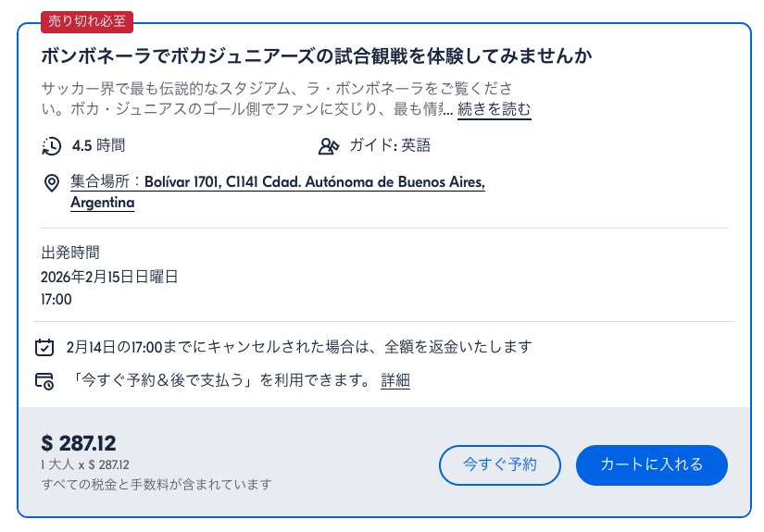Viewport: 764px width, 532px height.
Task: Click the 1 大人 x $ 287.12 breakdown
Action: tap(85, 464)
